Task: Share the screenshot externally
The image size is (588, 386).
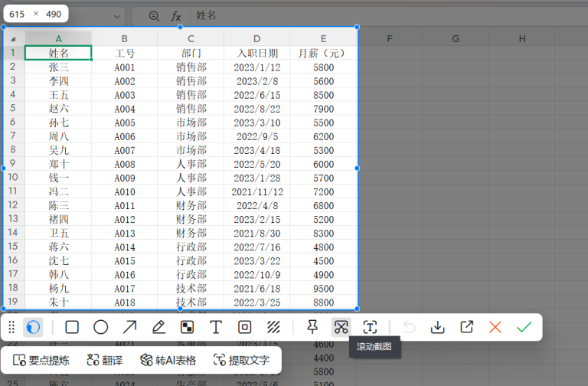Action: coord(466,327)
